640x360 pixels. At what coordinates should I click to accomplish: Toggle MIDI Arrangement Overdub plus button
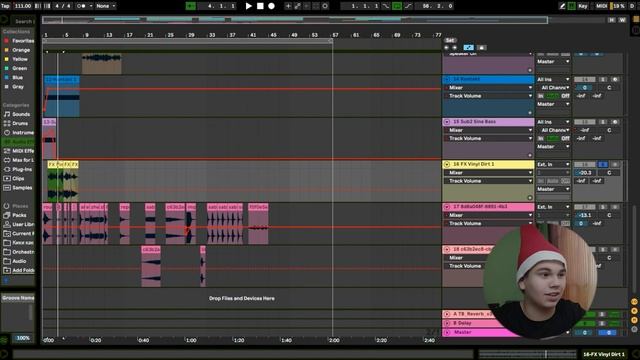click(x=289, y=6)
